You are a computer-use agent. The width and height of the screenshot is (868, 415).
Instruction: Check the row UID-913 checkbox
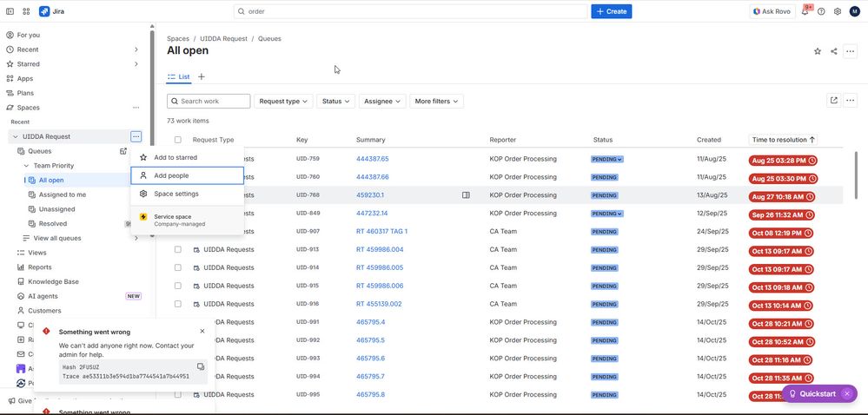178,249
